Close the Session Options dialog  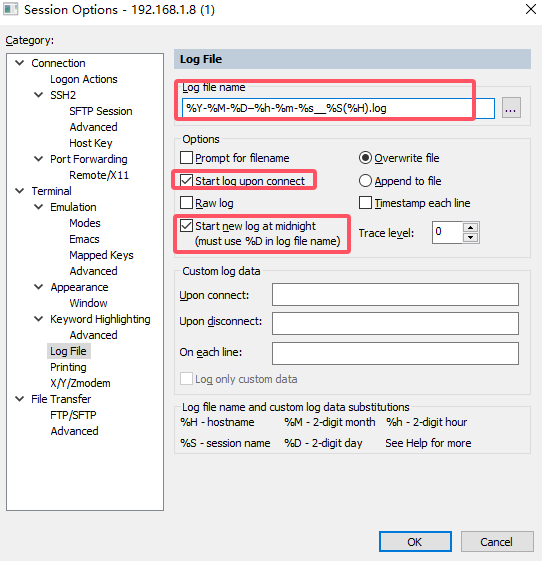coord(531,9)
